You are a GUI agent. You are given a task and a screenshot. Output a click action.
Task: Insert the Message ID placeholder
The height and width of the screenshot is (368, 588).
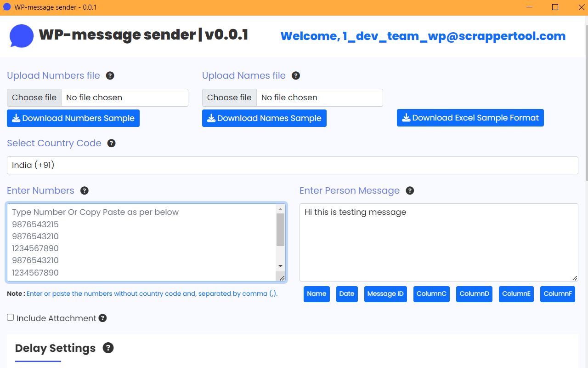click(385, 294)
